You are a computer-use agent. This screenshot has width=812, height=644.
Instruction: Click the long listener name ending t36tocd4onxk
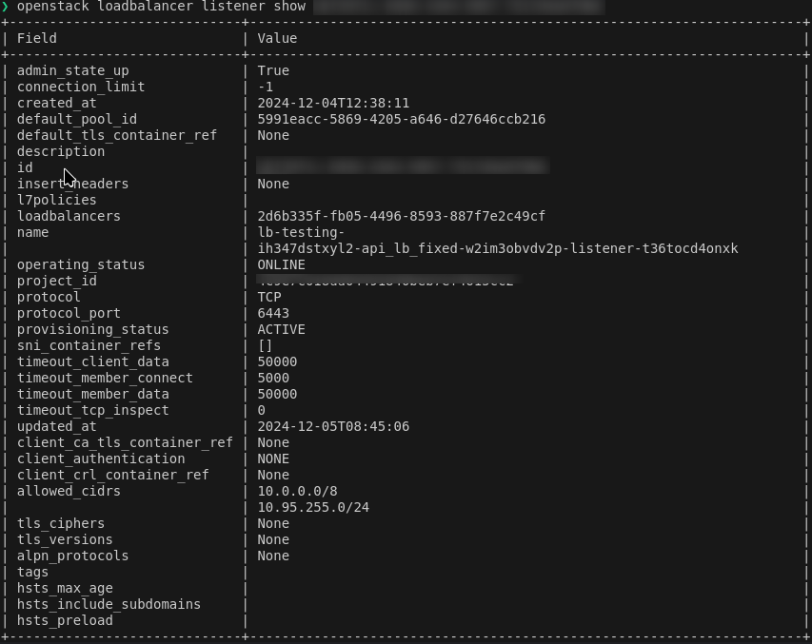pyautogui.click(x=497, y=248)
